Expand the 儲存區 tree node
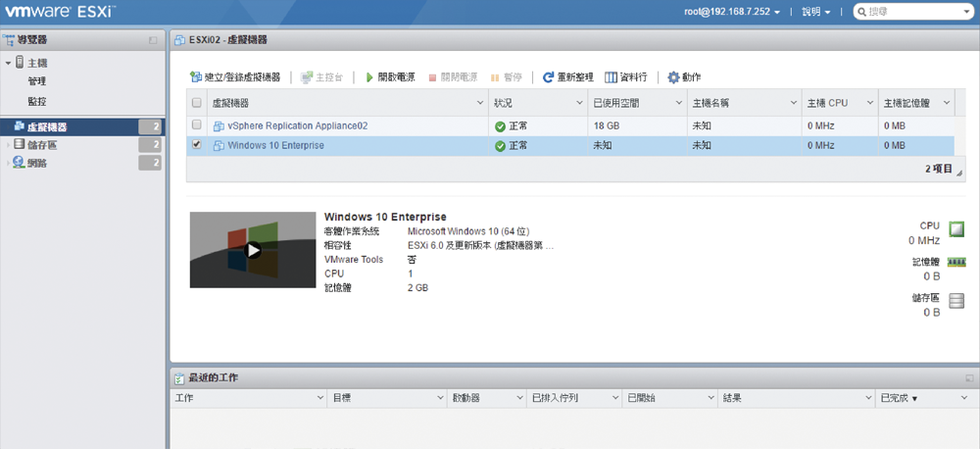Viewport: 980px width, 449px height. (8, 145)
